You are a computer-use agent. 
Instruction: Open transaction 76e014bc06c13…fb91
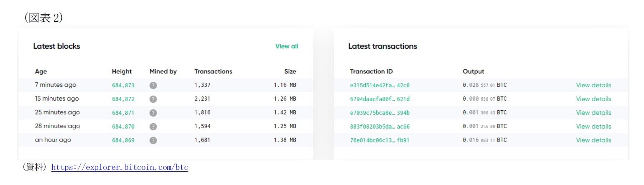[380, 140]
